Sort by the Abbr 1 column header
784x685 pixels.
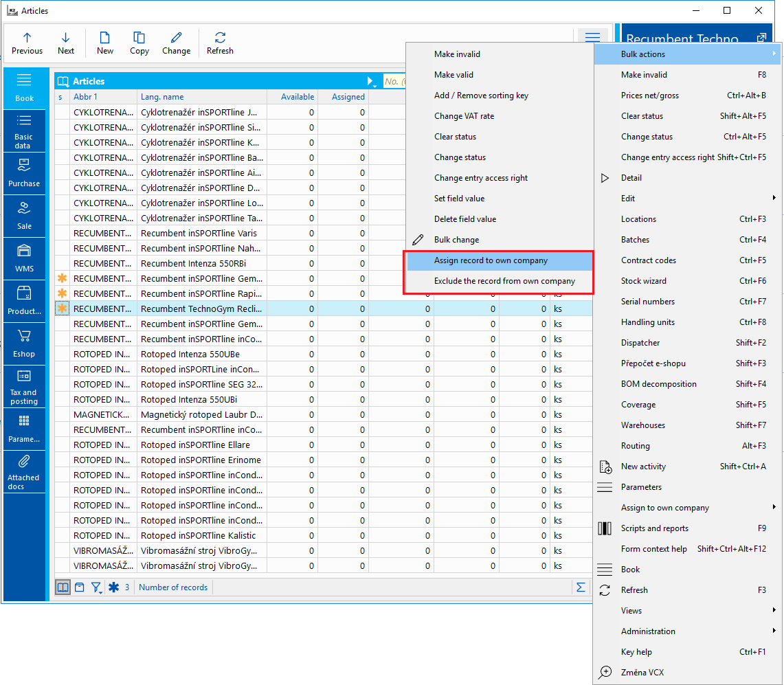coord(103,96)
